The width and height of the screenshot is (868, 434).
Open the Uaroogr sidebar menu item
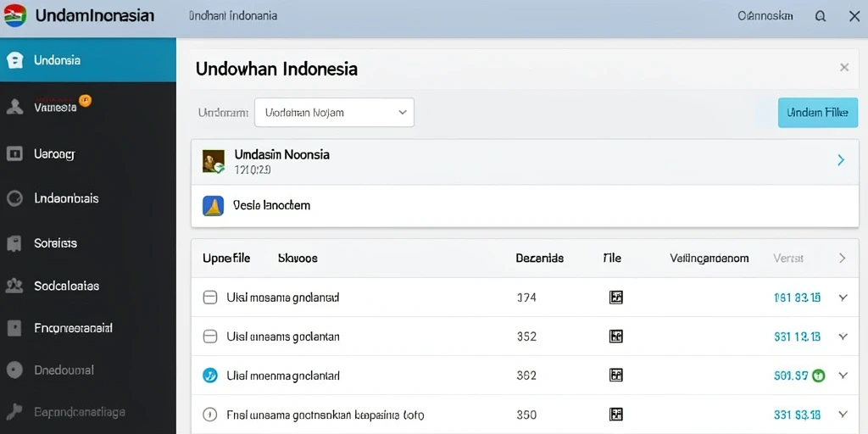pyautogui.click(x=88, y=154)
